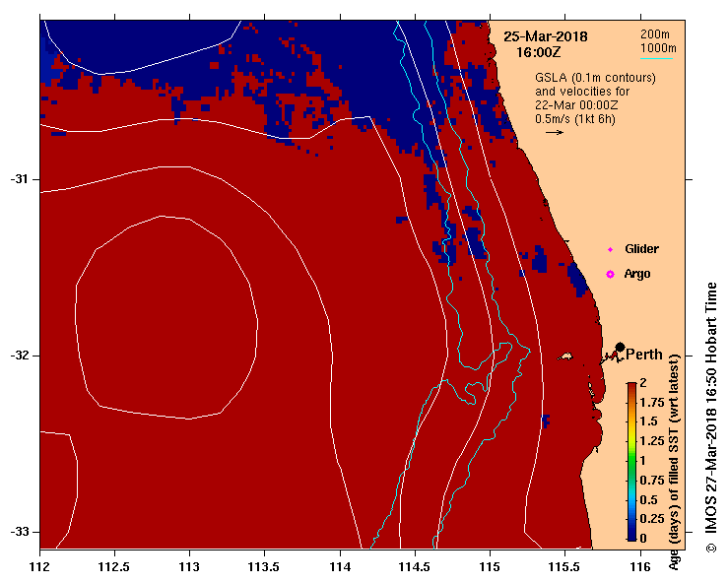Click the 22-Mar 00:00Z text
The height and width of the screenshot is (583, 728).
coord(576,105)
